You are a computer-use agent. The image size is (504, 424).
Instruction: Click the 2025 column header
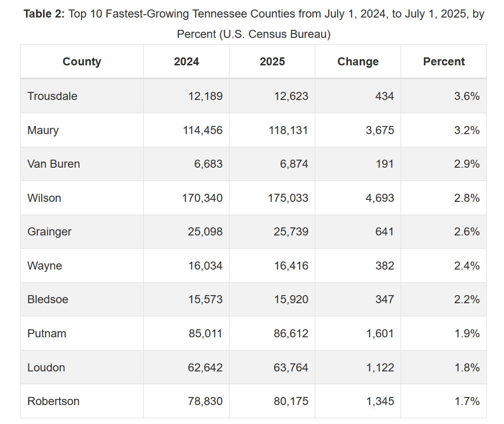click(272, 62)
